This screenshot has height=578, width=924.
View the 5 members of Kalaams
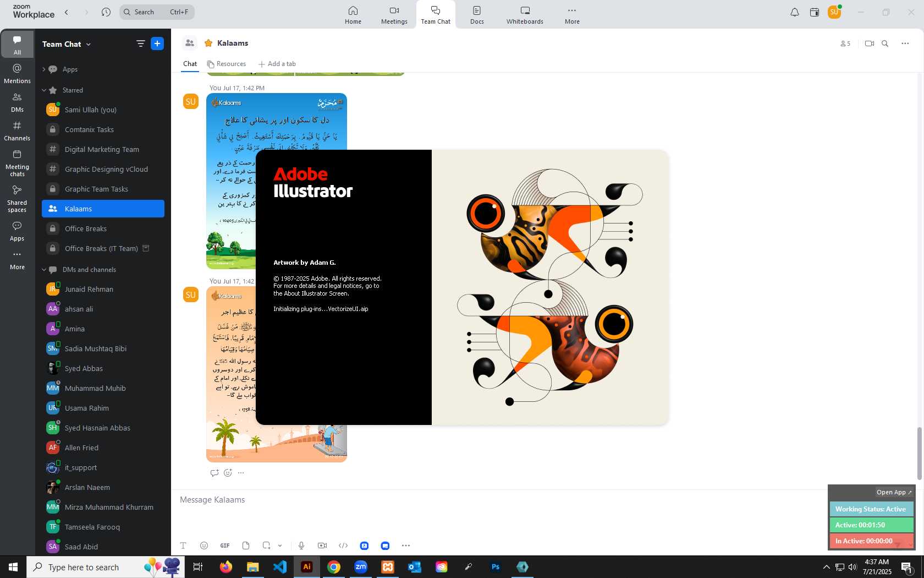click(845, 43)
